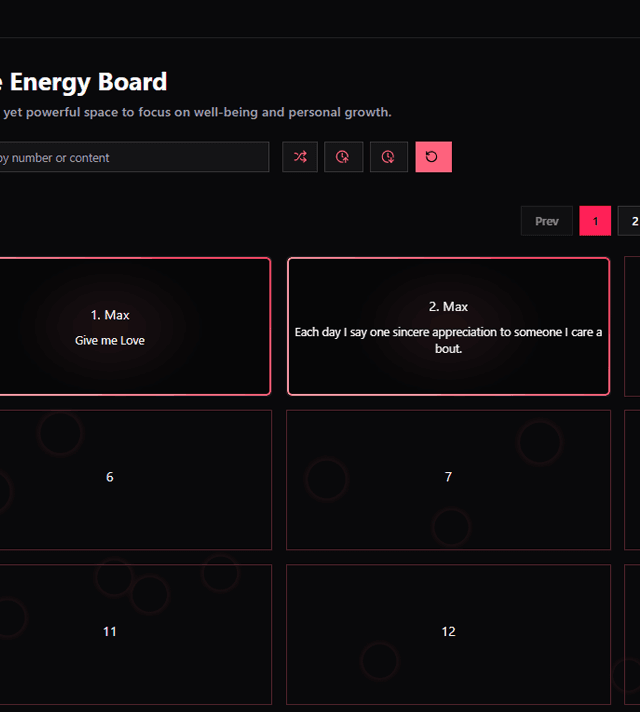Open card 2. Max sincere appreciation

[448, 326]
